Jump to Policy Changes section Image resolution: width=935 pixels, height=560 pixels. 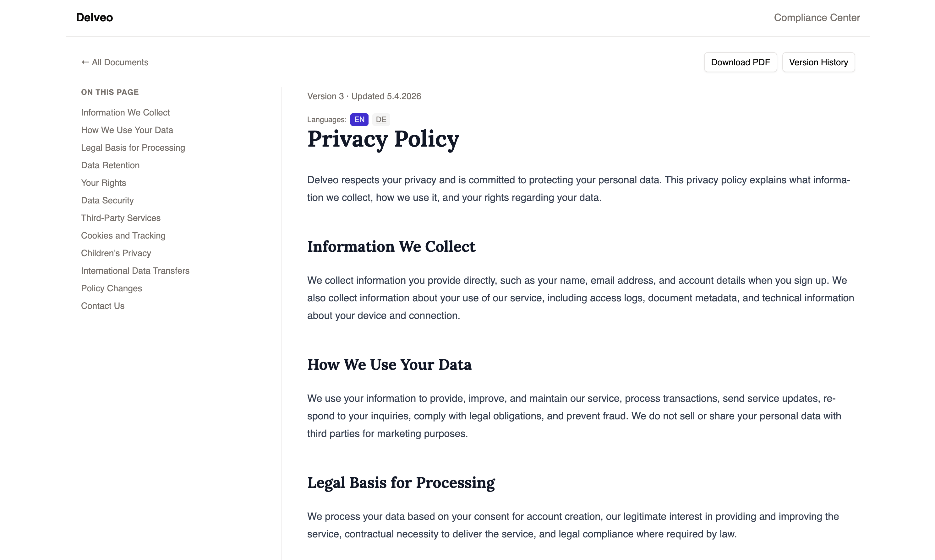112,288
